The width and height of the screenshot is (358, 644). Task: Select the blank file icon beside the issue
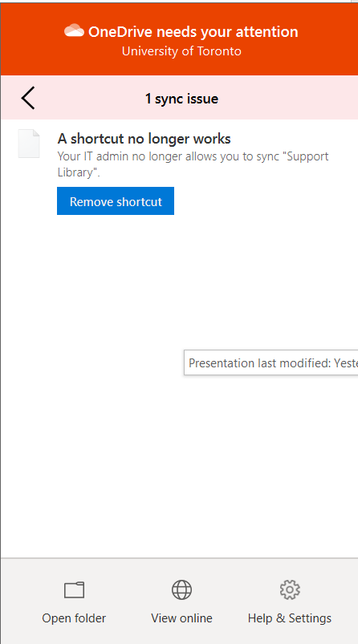pos(29,144)
